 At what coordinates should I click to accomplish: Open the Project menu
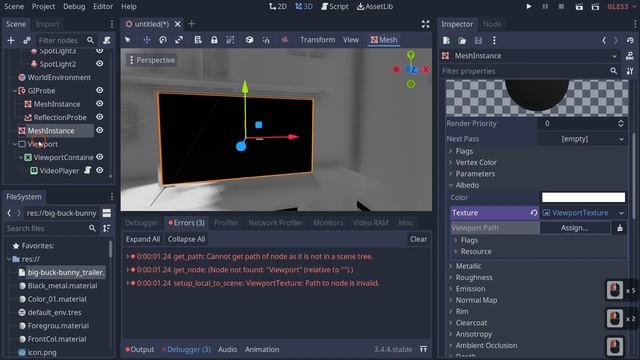[43, 7]
